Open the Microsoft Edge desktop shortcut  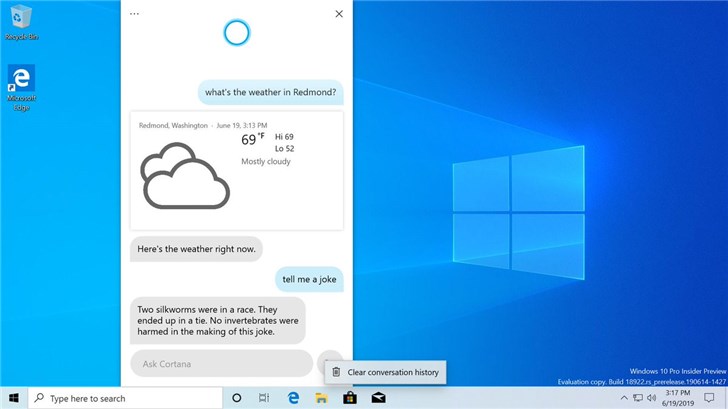click(x=21, y=84)
